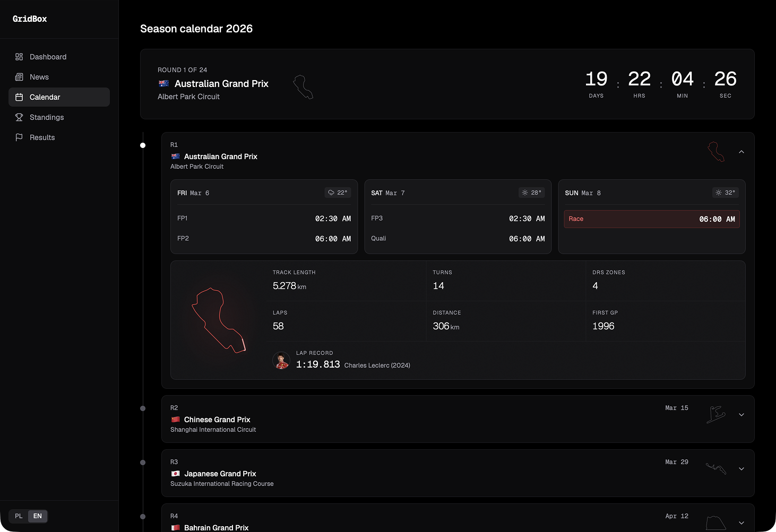Click the Results flag icon
The image size is (776, 532).
(x=19, y=137)
